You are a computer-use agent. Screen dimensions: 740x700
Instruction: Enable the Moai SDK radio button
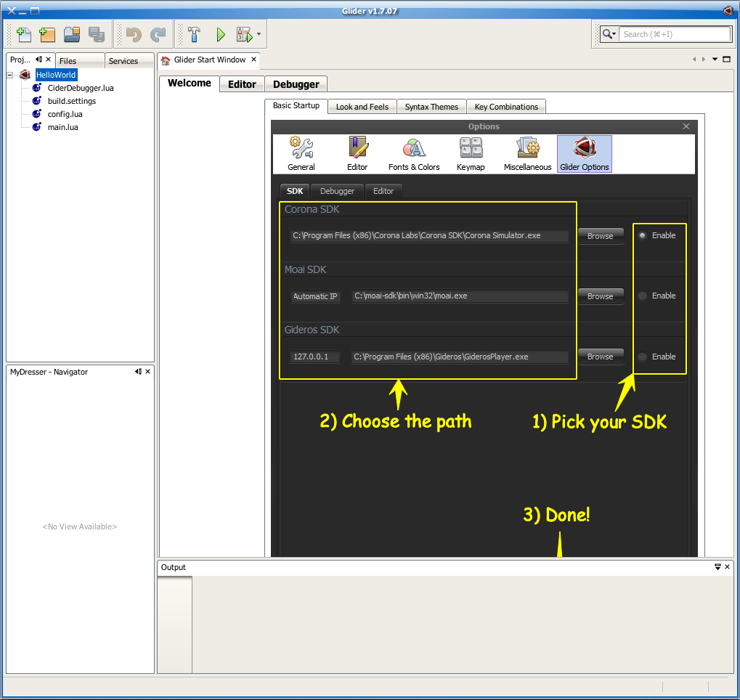[643, 296]
